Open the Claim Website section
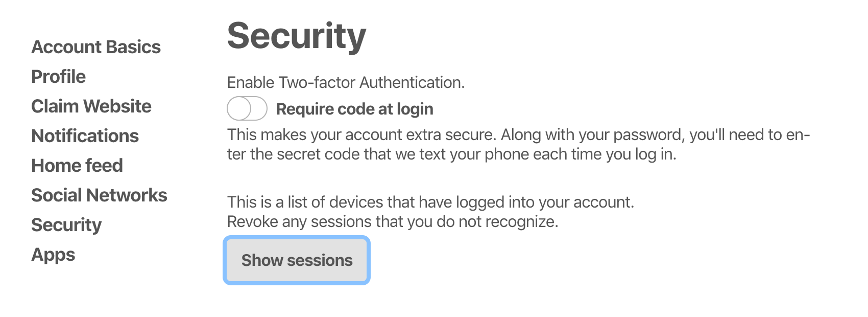This screenshot has width=868, height=317. click(91, 106)
